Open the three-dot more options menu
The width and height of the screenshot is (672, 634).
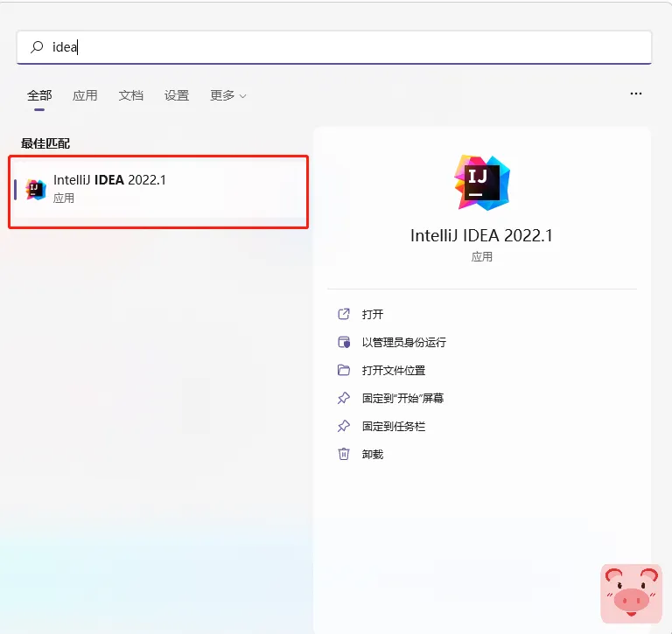coord(636,94)
